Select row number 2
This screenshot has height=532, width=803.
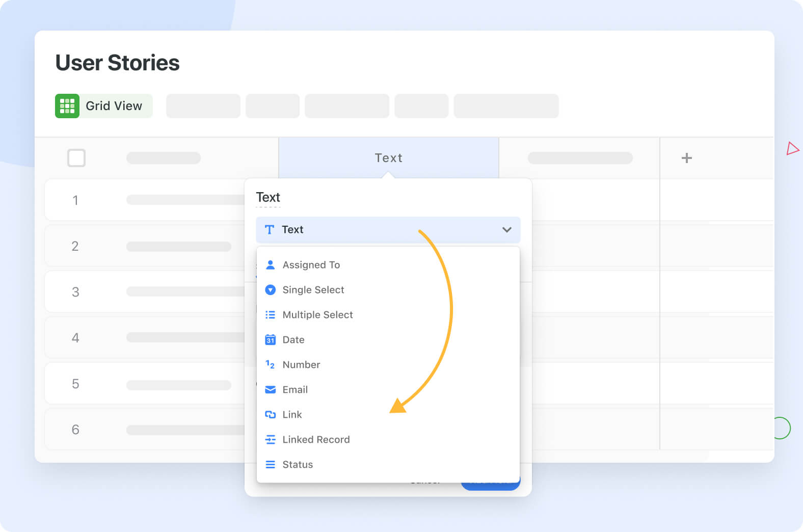[75, 246]
